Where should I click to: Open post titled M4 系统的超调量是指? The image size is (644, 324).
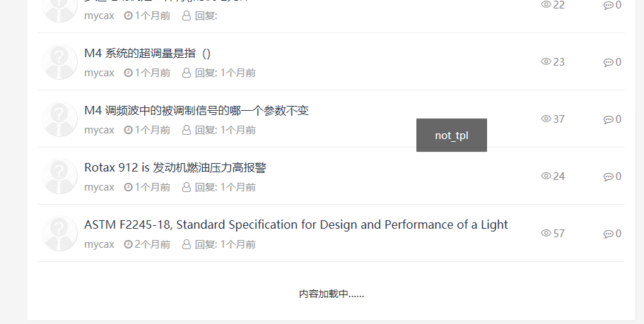(x=147, y=53)
